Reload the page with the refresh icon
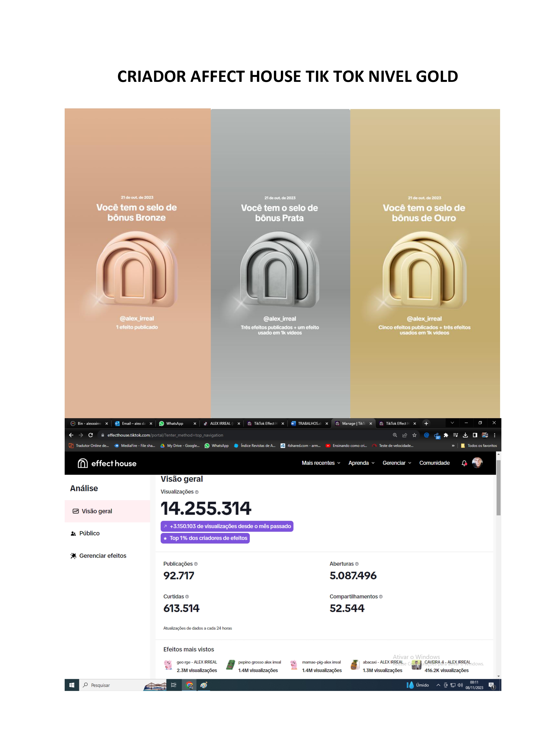Image resolution: width=535 pixels, height=756 pixels. pos(91,435)
